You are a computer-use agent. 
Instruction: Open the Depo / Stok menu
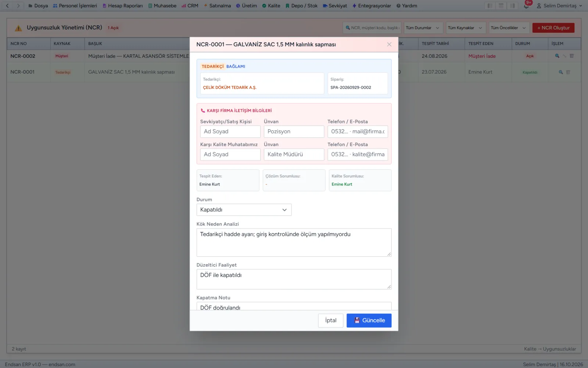[x=301, y=6]
